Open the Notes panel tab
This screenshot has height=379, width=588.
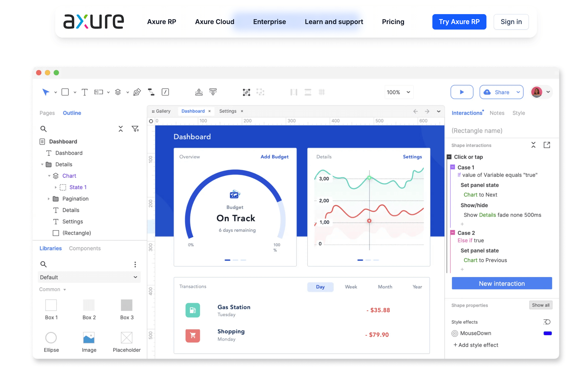497,113
